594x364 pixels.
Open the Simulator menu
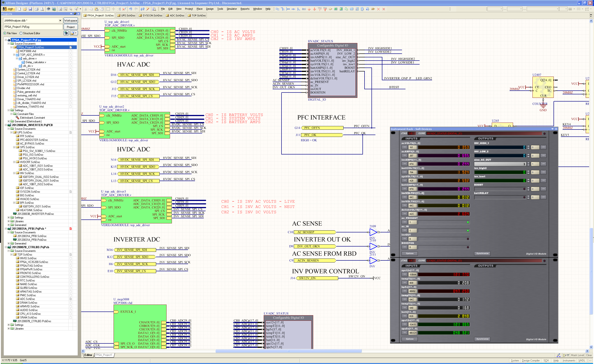[x=232, y=9]
